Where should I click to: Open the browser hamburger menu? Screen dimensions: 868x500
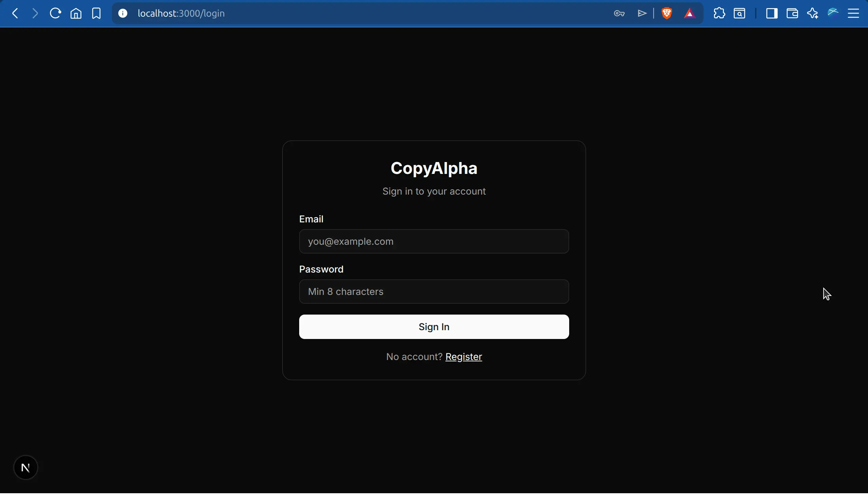click(x=854, y=13)
